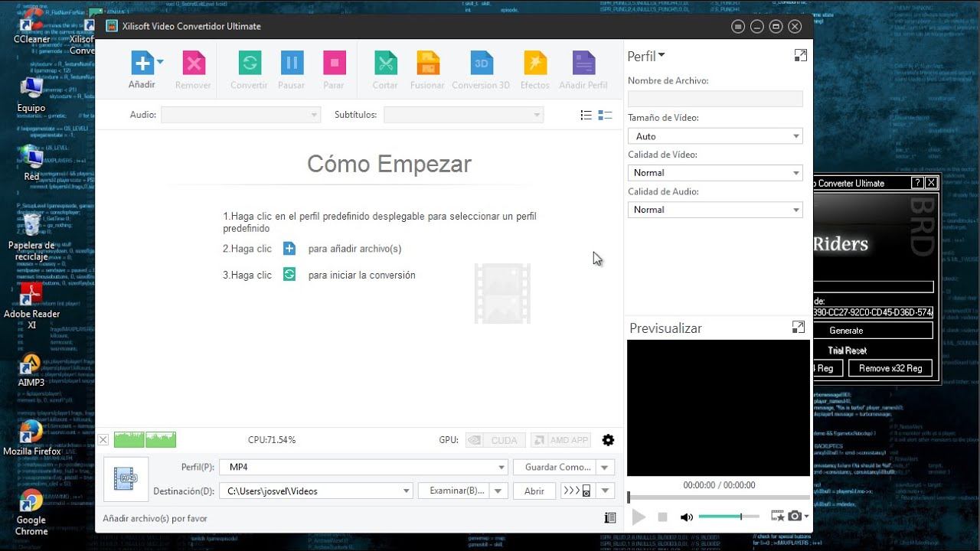The height and width of the screenshot is (551, 980).
Task: Click the Parar stop icon
Action: [x=334, y=63]
